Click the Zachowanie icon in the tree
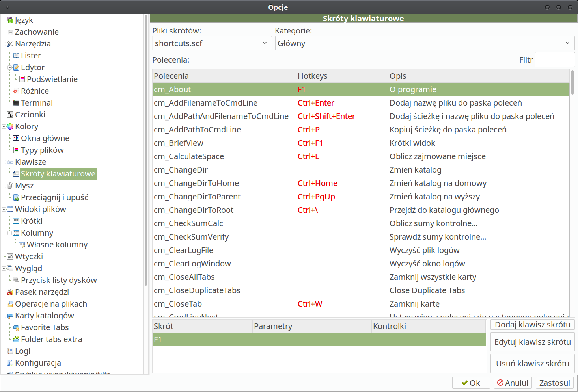Screen dimensions: 578x392 (x=10, y=32)
